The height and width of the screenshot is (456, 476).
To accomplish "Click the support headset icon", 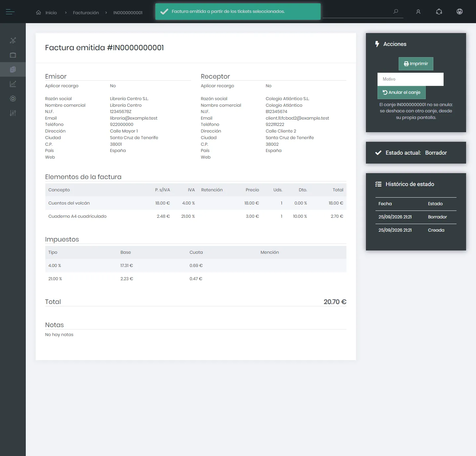I will (439, 12).
